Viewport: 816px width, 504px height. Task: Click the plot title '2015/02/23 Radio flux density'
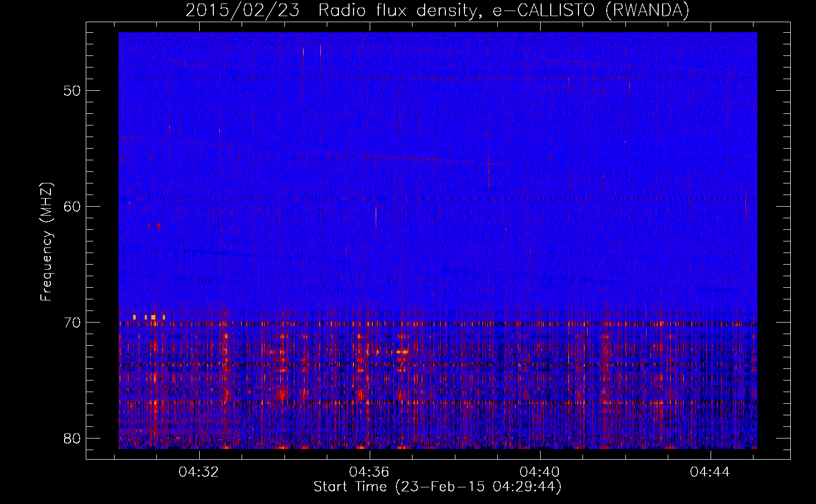pos(437,11)
